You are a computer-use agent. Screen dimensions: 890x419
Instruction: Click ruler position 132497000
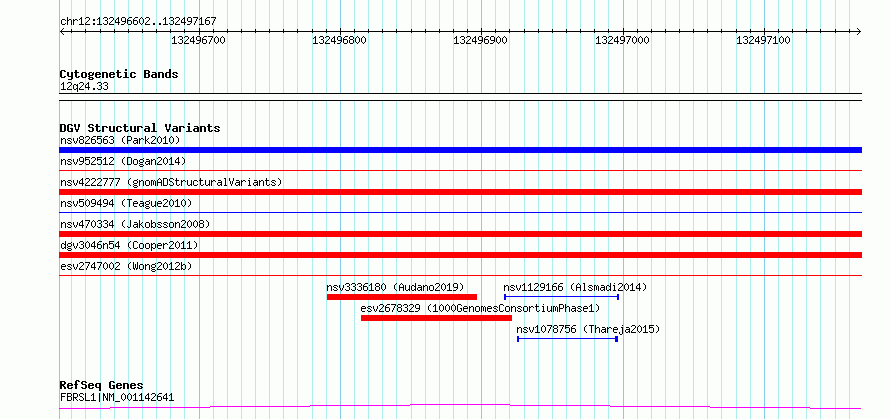pos(622,40)
